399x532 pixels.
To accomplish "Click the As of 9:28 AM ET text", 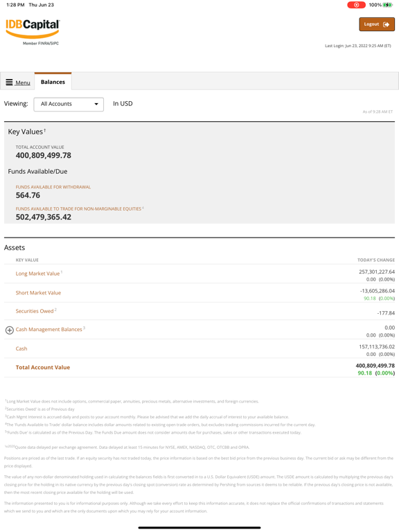I will coord(378,112).
